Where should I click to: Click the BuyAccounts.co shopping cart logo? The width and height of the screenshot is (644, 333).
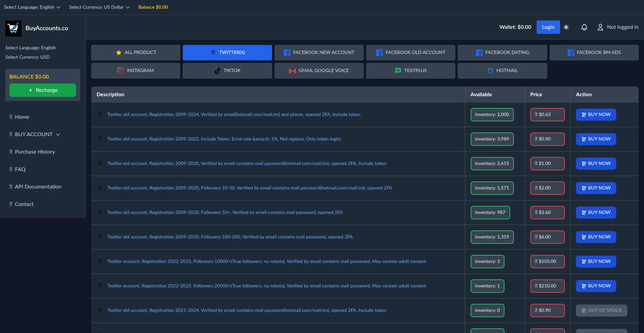click(x=13, y=28)
